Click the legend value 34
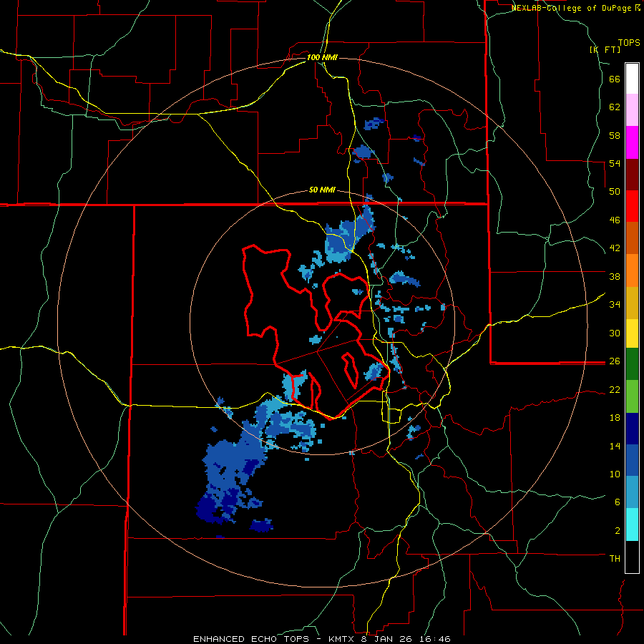Screen dimensions: 644x644 tap(615, 305)
